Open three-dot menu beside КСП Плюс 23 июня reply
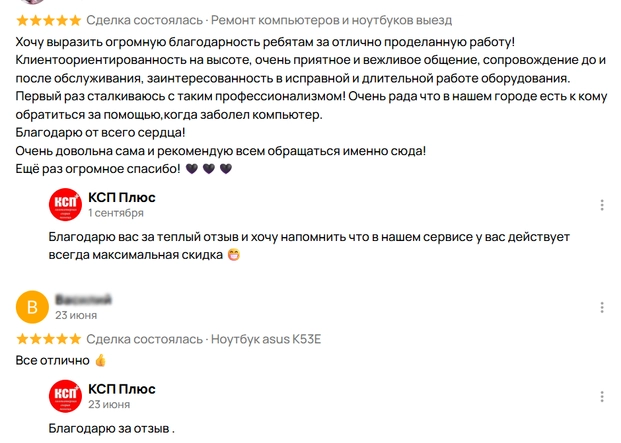 point(601,397)
